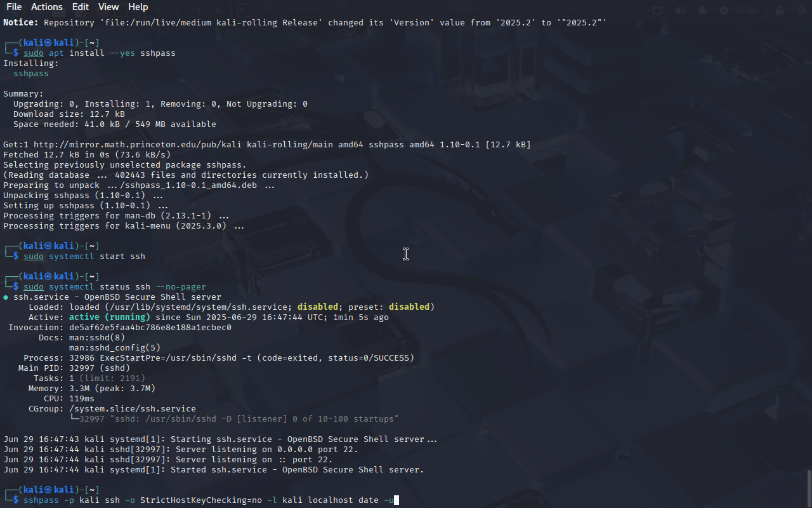812x508 pixels.
Task: Click the power manager lightning icon
Action: pyautogui.click(x=724, y=10)
